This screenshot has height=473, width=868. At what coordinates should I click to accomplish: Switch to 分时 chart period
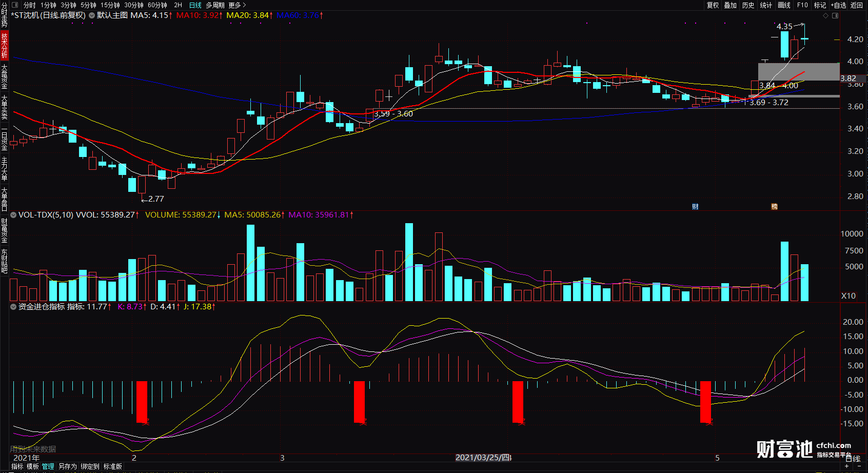click(x=30, y=5)
